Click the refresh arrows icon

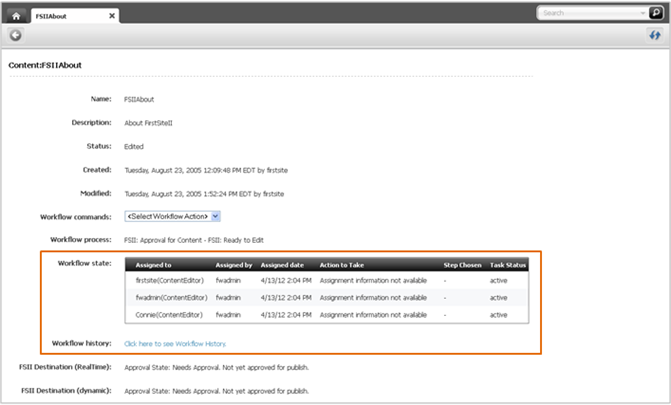tap(655, 35)
